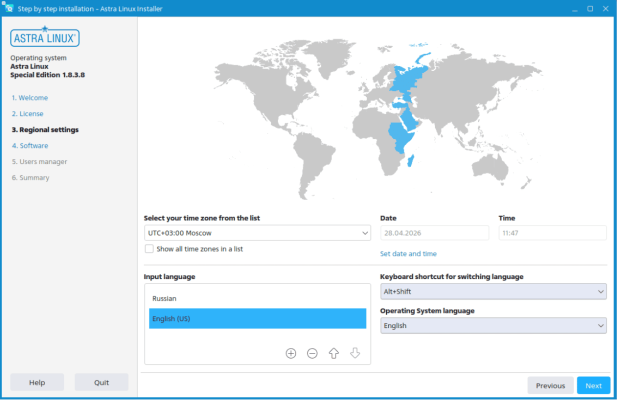Click the Astra Linux logo
The height and width of the screenshot is (400, 617).
pos(45,37)
